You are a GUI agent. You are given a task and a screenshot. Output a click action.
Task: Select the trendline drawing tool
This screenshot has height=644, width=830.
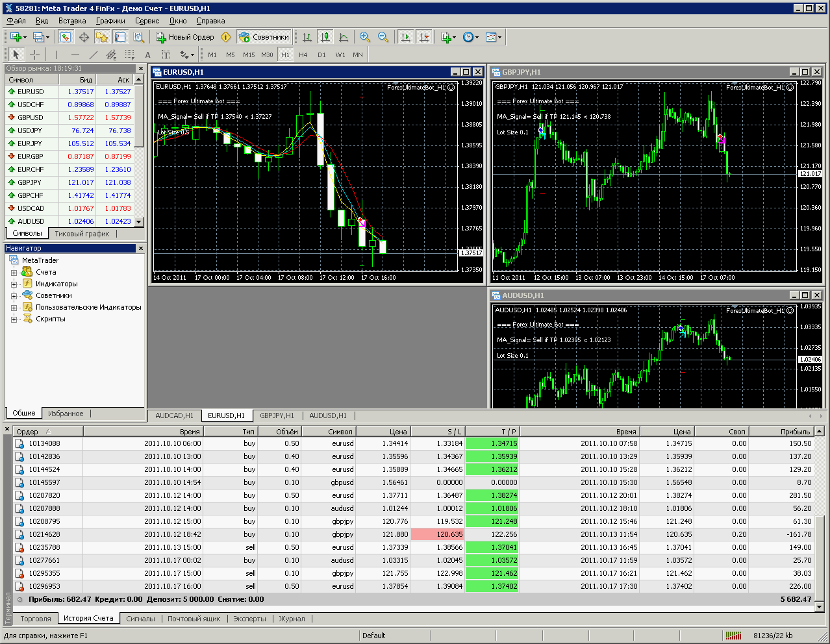(94, 55)
